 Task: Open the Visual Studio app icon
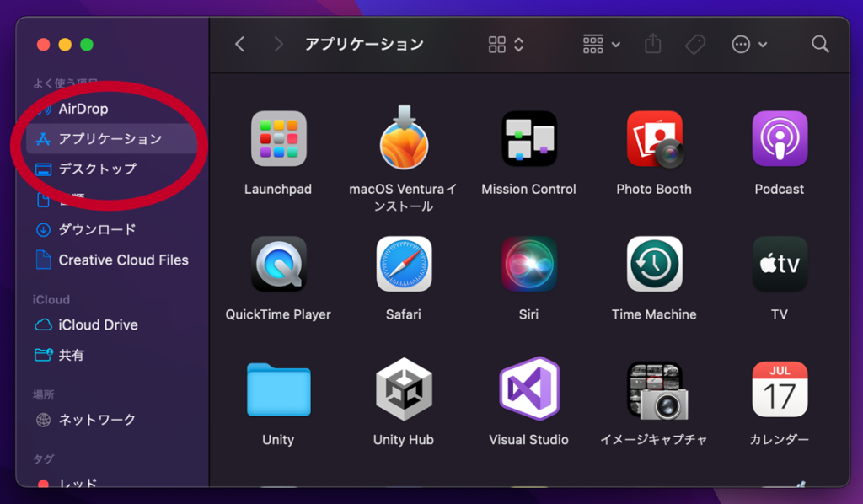[x=529, y=389]
